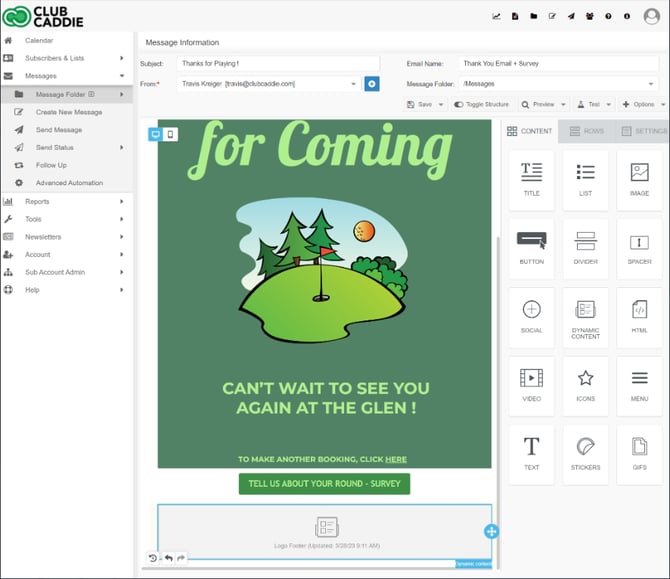670x579 pixels.
Task: Click the blue add sender button
Action: pyautogui.click(x=372, y=84)
